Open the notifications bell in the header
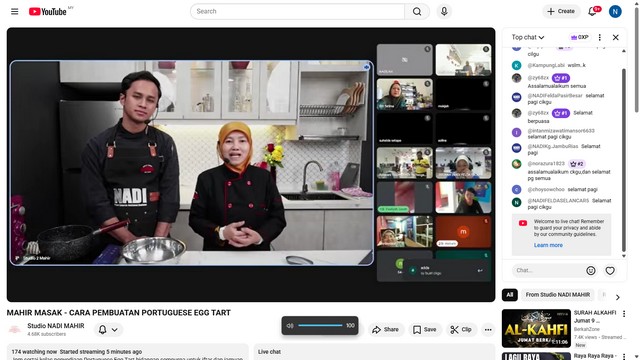This screenshot has height=360, width=640. (x=592, y=11)
